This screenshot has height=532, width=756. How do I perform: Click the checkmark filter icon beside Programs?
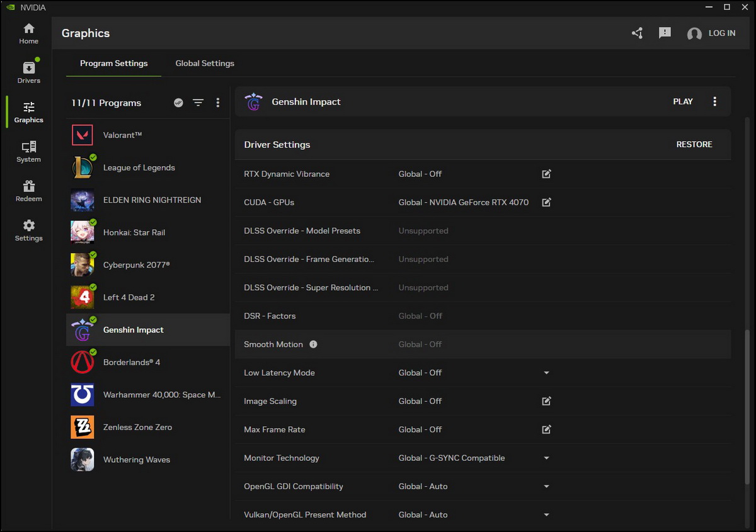click(179, 103)
